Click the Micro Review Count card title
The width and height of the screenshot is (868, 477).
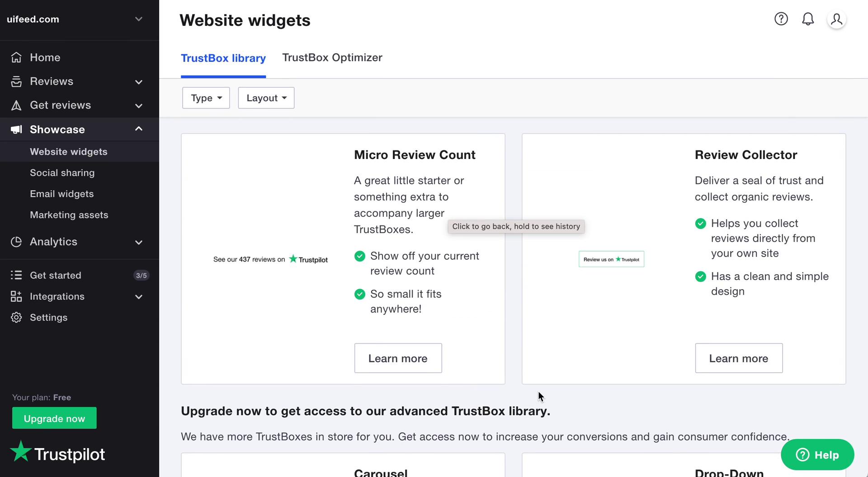(415, 155)
